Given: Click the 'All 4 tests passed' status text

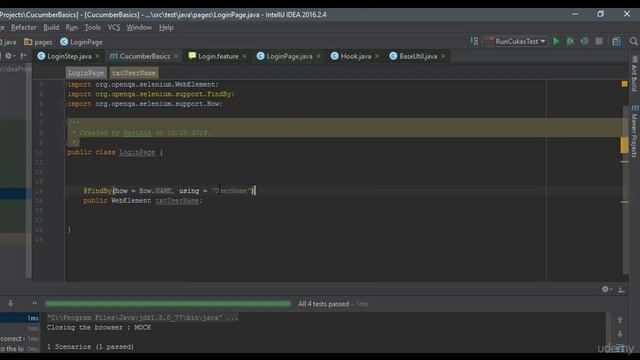Looking at the screenshot, I should (323, 304).
